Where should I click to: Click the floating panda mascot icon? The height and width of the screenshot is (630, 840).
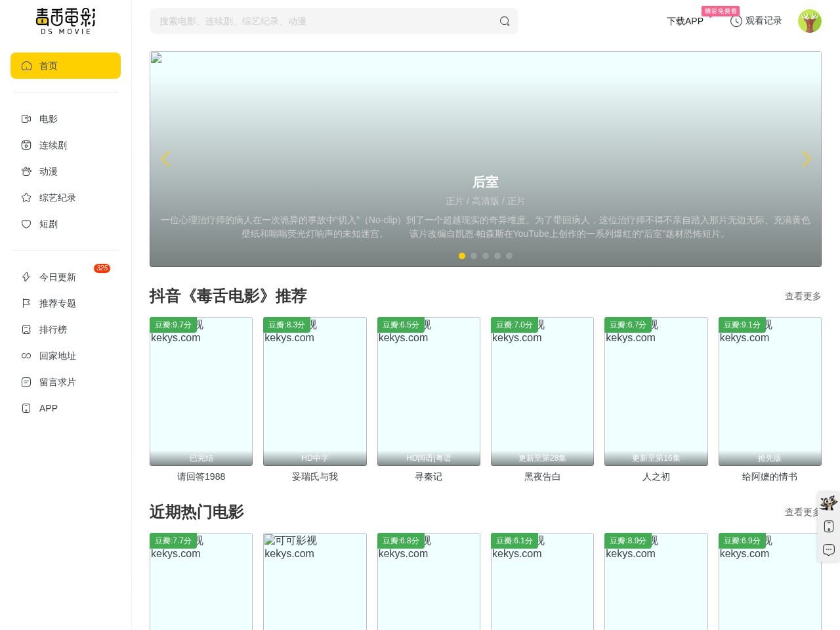[x=829, y=503]
